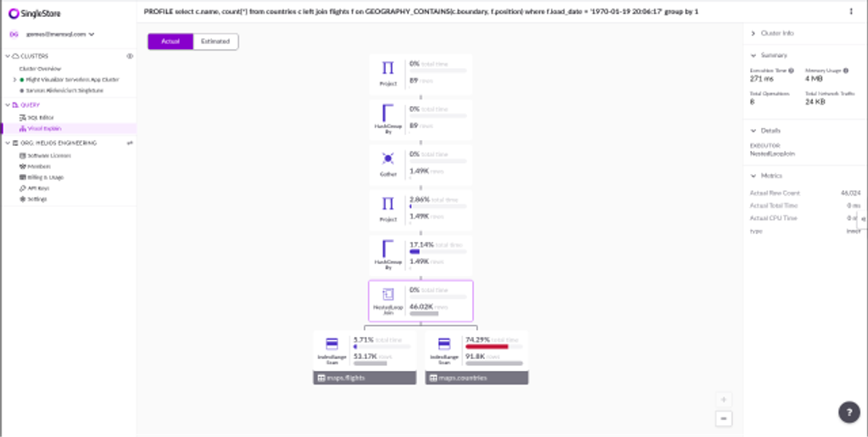Click the 91.8K rows value
The height and width of the screenshot is (437, 868).
[x=476, y=356]
